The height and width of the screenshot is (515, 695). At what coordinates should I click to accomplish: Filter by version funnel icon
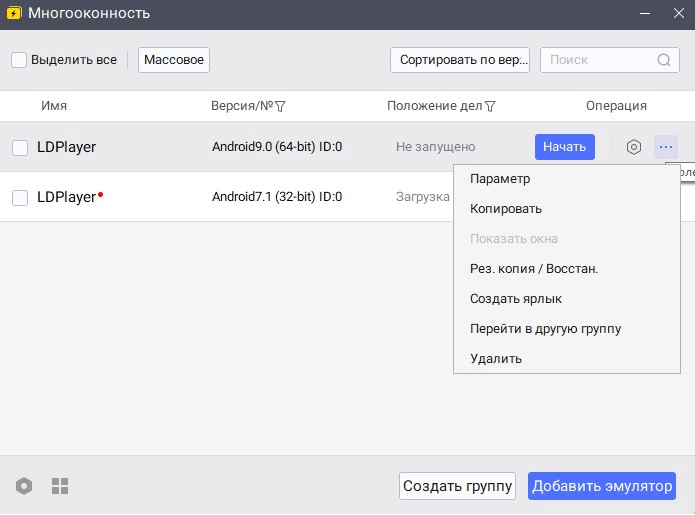point(280,106)
